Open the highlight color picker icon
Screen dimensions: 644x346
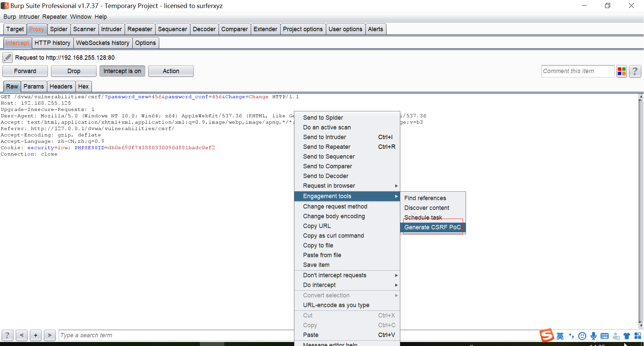pyautogui.click(x=622, y=71)
